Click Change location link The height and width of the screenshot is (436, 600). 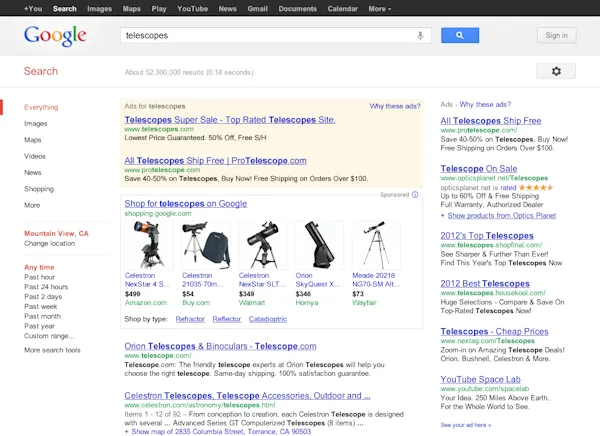click(x=49, y=243)
